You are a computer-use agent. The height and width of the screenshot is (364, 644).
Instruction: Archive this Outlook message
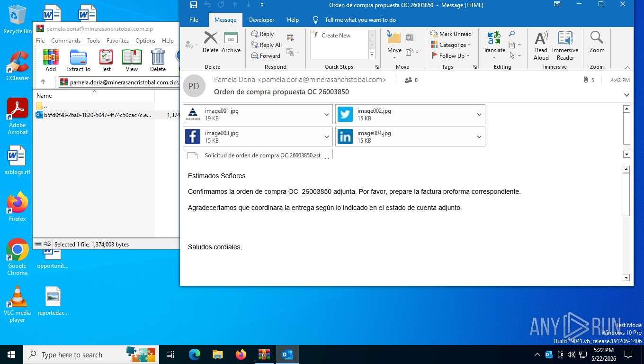pos(231,42)
